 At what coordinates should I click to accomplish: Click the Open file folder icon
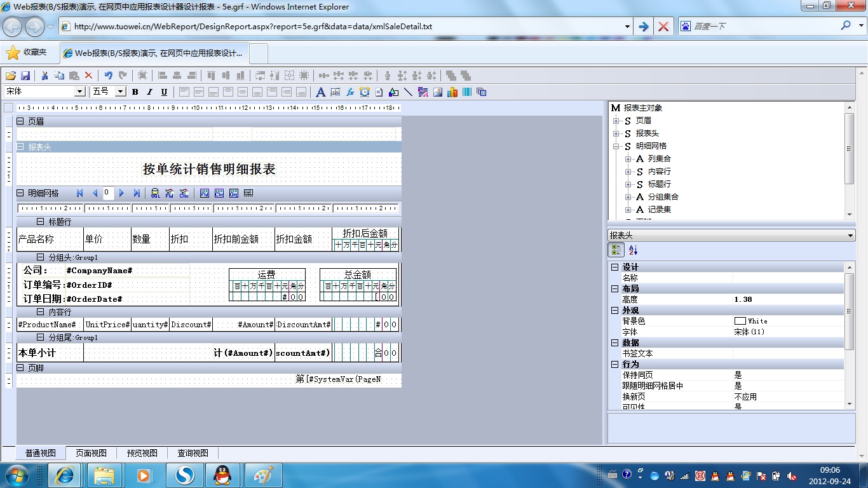tap(11, 76)
